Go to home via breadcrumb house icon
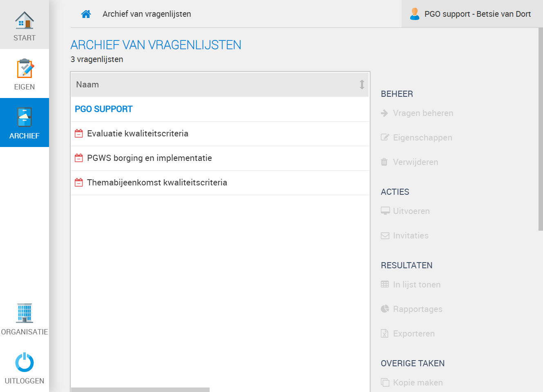This screenshot has height=392, width=543. click(x=86, y=14)
